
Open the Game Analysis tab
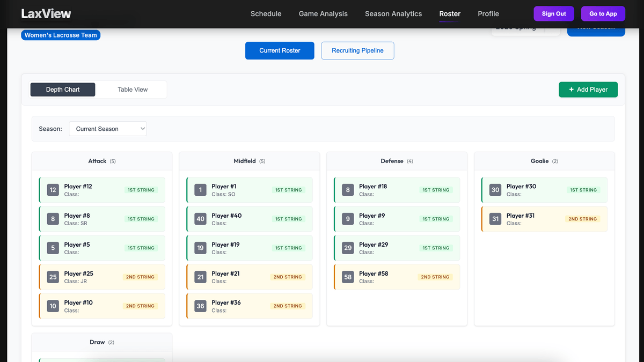(323, 14)
